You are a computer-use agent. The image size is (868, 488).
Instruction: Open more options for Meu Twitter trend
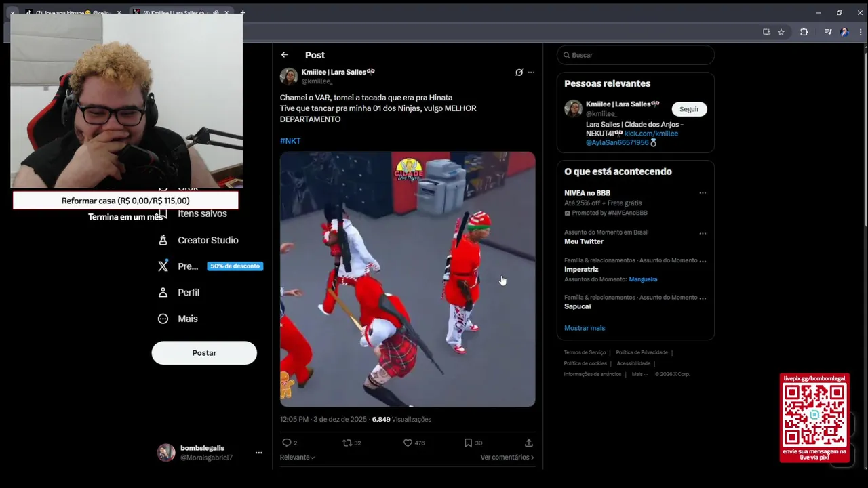703,233
